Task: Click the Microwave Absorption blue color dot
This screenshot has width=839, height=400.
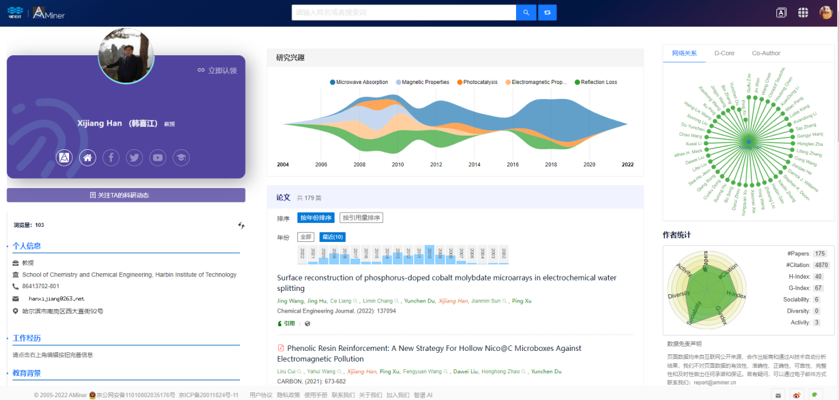Action: click(x=332, y=82)
